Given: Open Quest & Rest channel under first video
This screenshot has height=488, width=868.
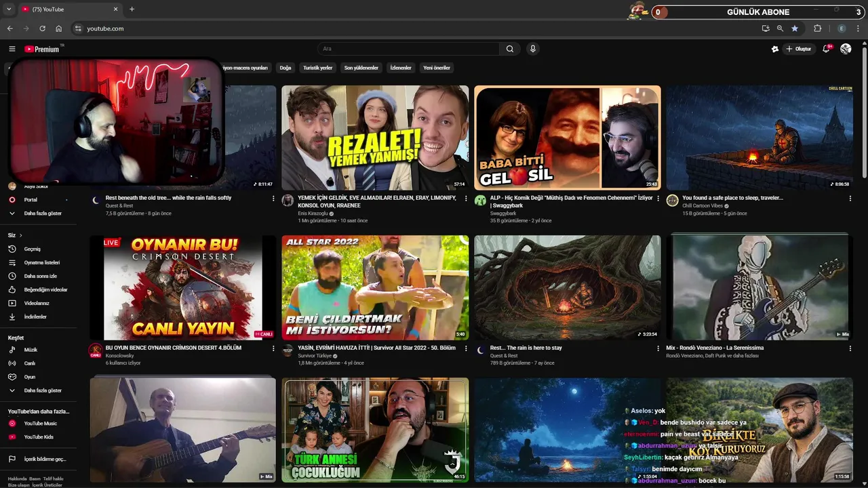Looking at the screenshot, I should (x=119, y=205).
